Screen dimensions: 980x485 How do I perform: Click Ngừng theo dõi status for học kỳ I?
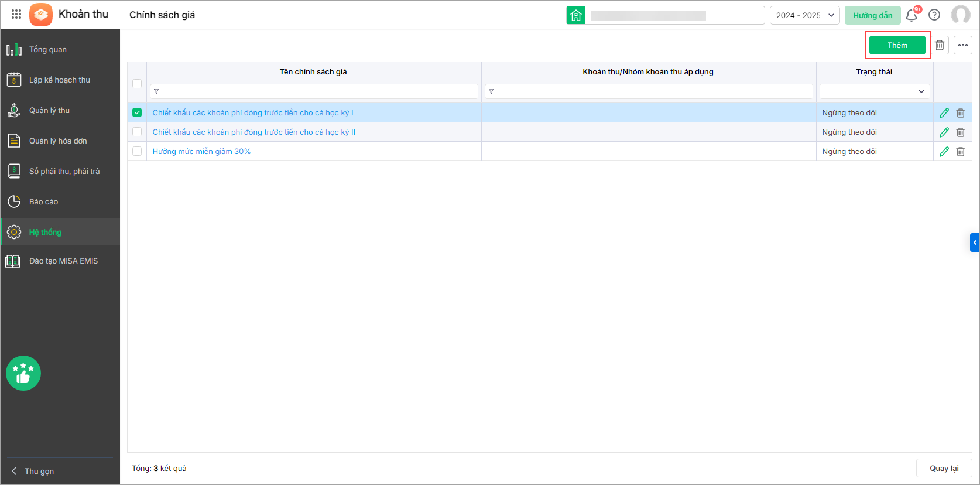click(849, 113)
